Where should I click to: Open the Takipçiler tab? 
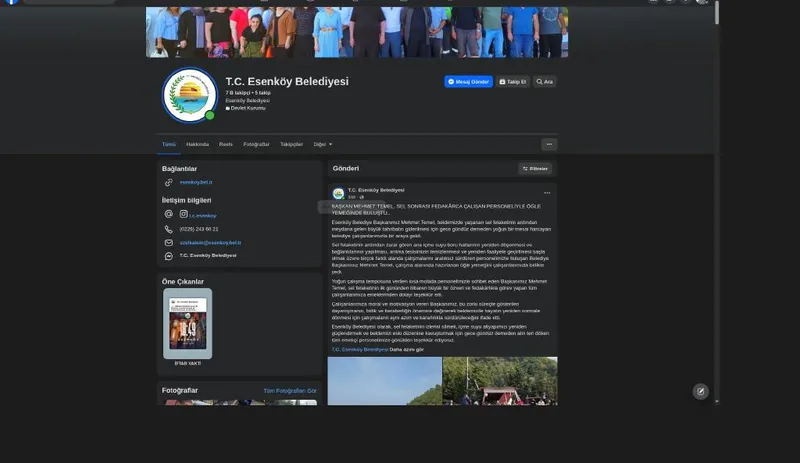point(291,144)
